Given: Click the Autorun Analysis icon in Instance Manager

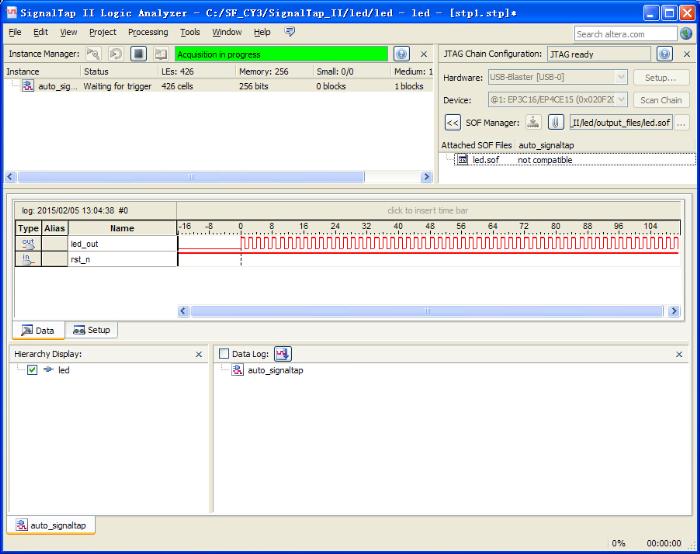Looking at the screenshot, I should [x=117, y=54].
